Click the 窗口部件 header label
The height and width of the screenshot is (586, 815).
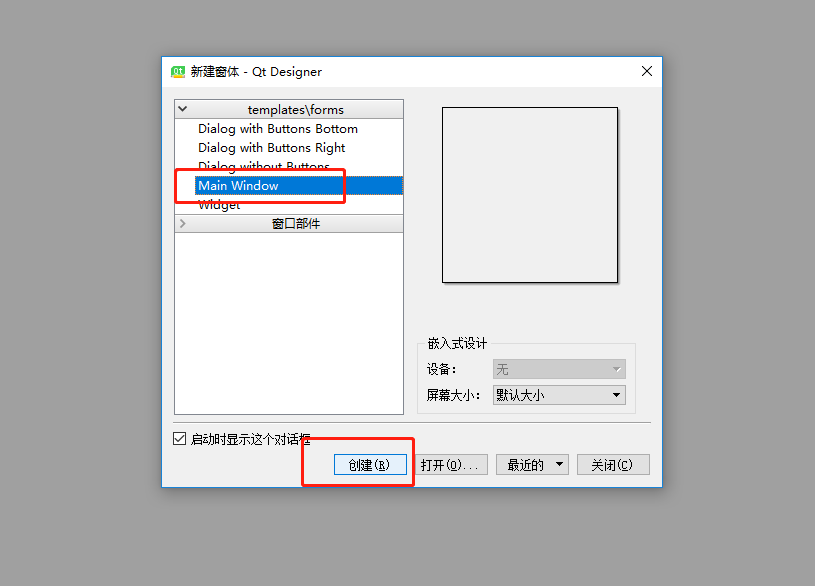pyautogui.click(x=296, y=224)
